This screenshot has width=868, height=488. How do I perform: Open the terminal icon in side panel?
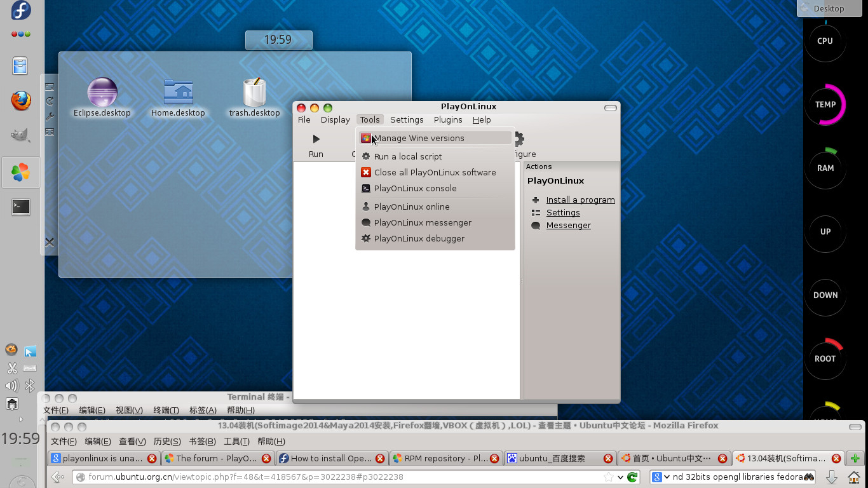point(21,207)
